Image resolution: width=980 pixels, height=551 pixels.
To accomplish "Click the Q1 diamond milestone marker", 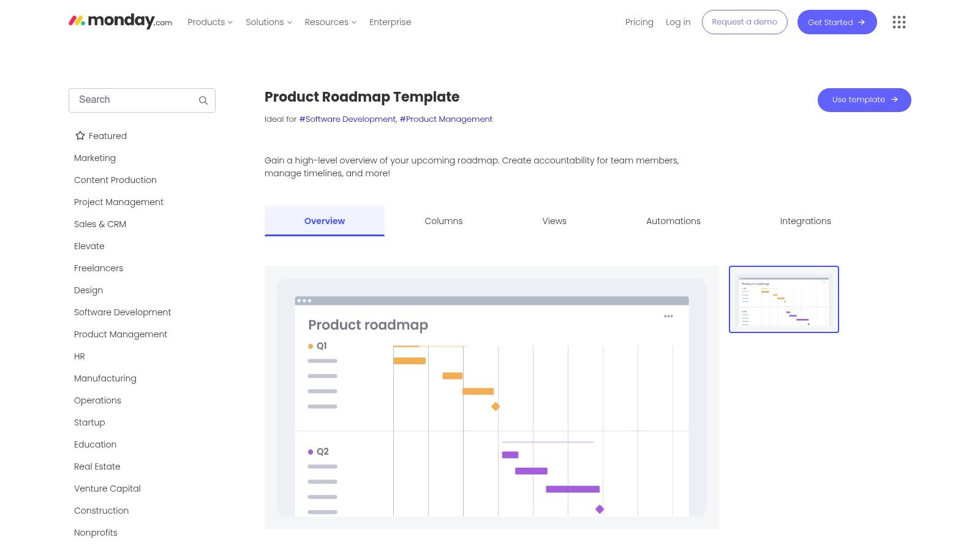I will click(496, 406).
